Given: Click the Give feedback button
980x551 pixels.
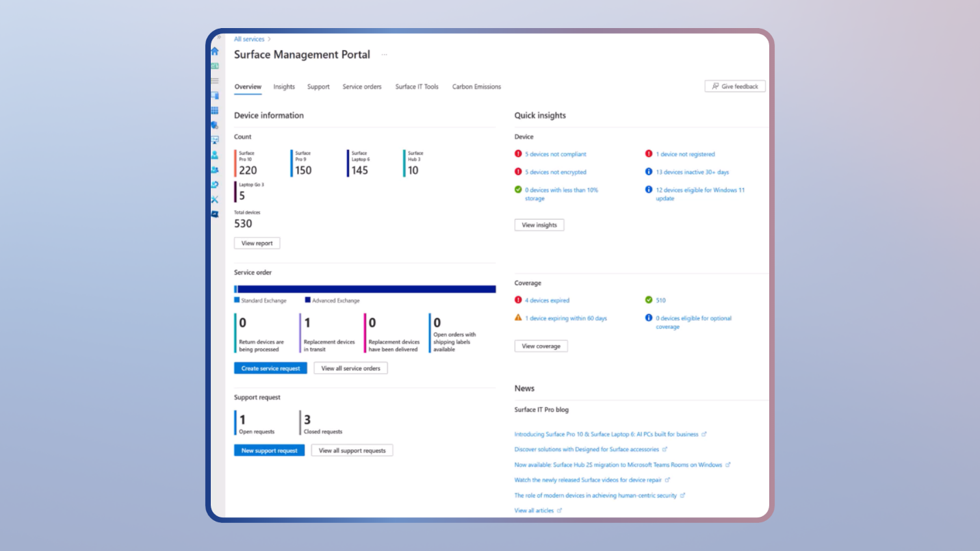Looking at the screenshot, I should [x=735, y=86].
